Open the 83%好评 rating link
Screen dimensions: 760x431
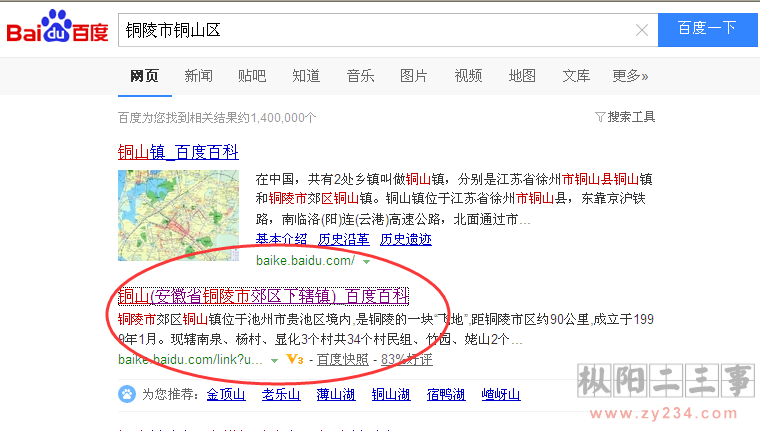click(x=407, y=360)
